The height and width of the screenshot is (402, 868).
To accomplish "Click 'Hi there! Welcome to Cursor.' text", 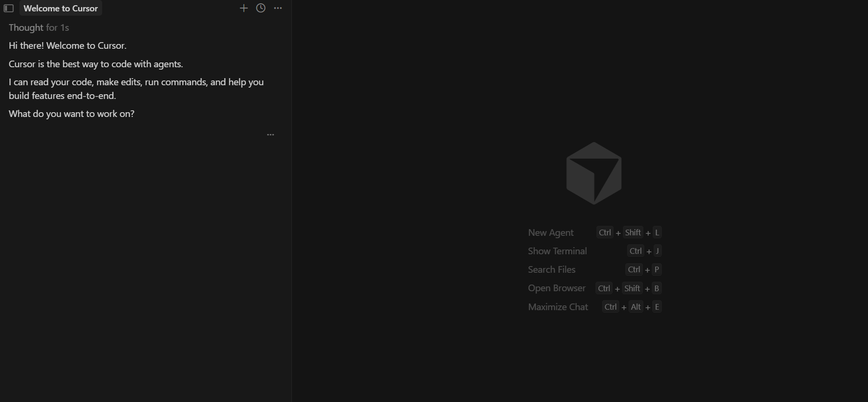I will (x=68, y=45).
